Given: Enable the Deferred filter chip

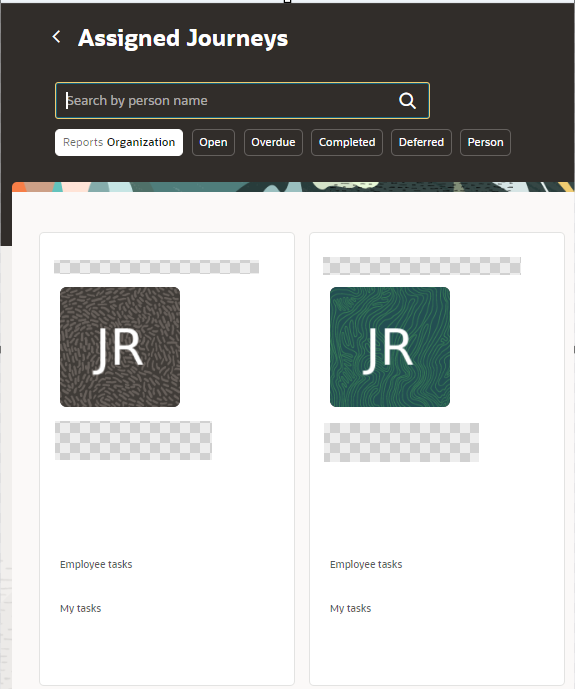Looking at the screenshot, I should (421, 142).
